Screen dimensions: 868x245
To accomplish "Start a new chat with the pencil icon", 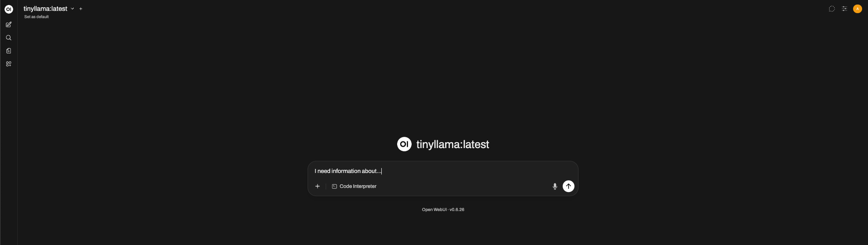I will pyautogui.click(x=9, y=24).
